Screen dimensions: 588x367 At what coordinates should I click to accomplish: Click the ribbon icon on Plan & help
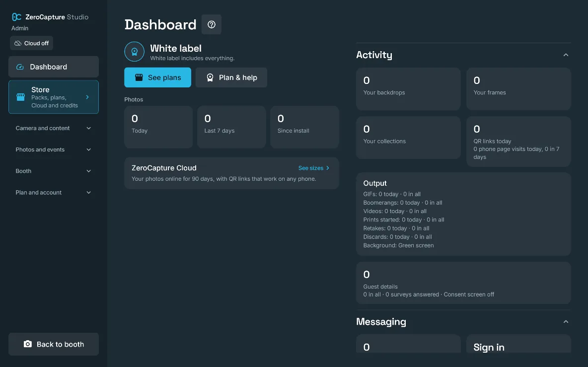point(210,77)
